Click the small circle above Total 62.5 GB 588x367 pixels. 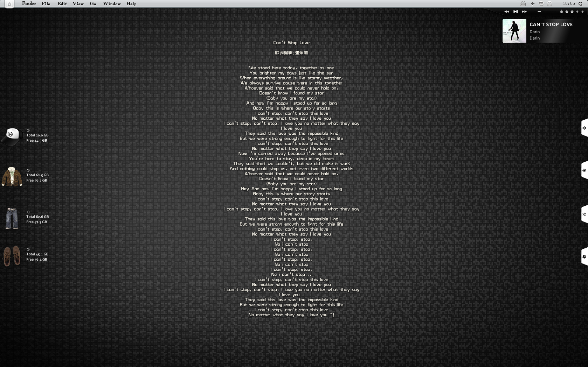[28, 170]
